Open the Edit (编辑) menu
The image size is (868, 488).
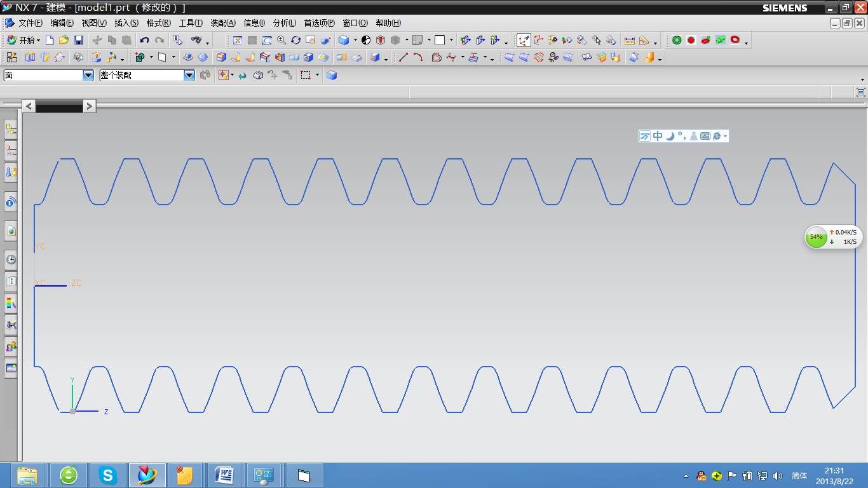(x=62, y=23)
